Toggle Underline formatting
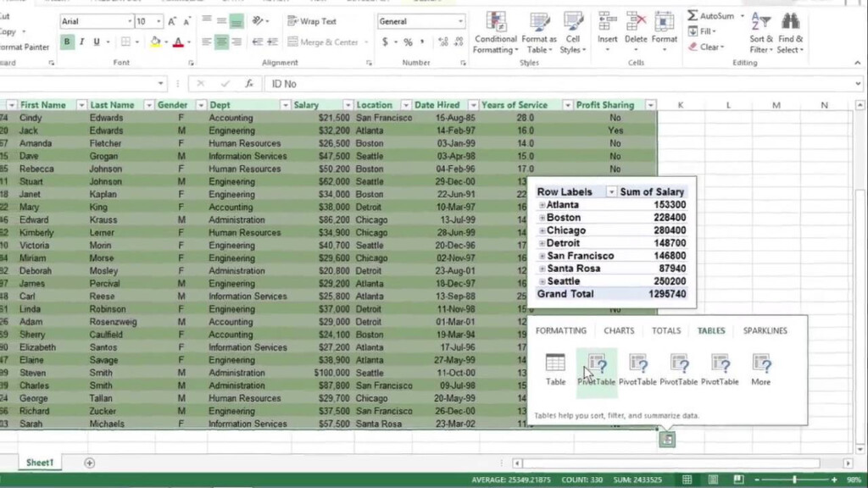The width and height of the screenshot is (868, 488). (97, 42)
